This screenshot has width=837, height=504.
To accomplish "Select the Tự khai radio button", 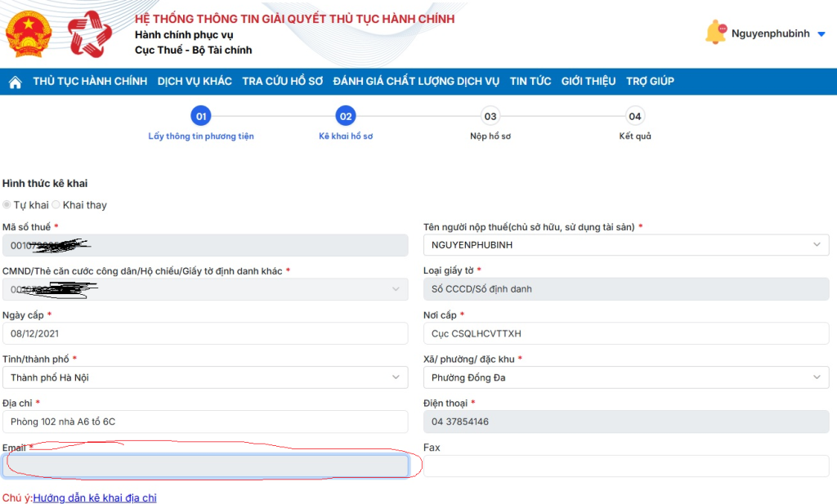I will tap(7, 205).
